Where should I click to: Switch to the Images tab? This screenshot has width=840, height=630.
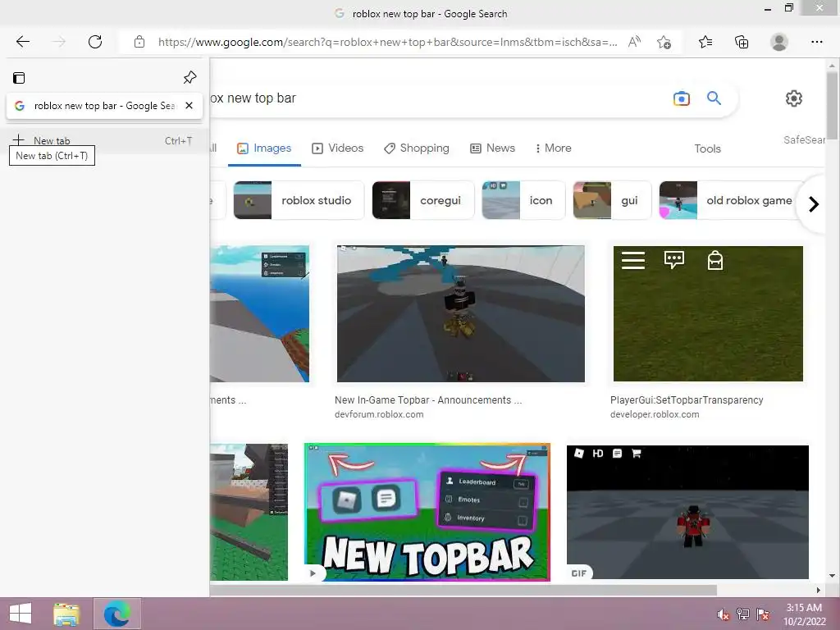(x=264, y=148)
